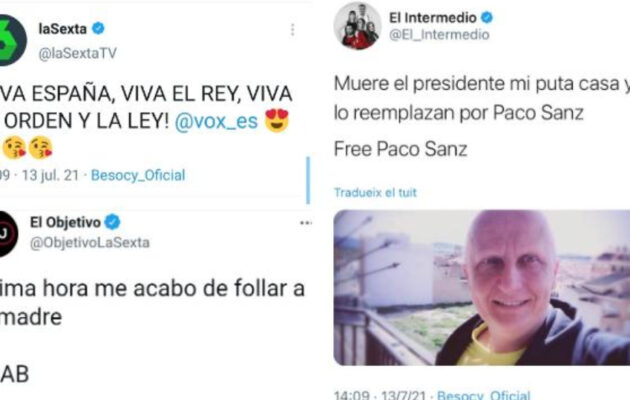Click laSexta's blue verified badge
The image size is (630, 400).
click(x=98, y=29)
